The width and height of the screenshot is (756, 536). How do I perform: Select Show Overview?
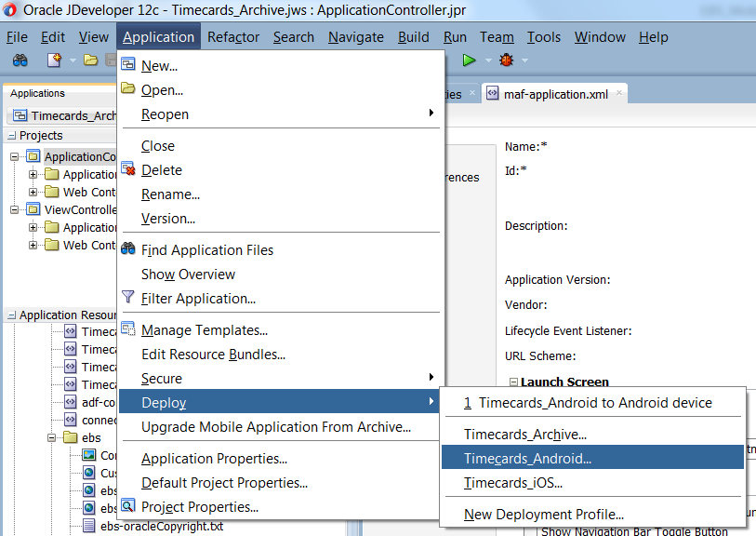(279, 274)
